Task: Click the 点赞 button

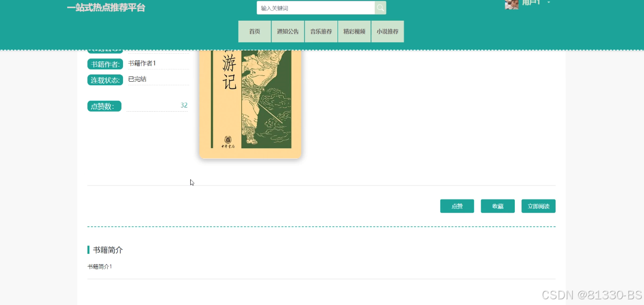Action: [457, 206]
